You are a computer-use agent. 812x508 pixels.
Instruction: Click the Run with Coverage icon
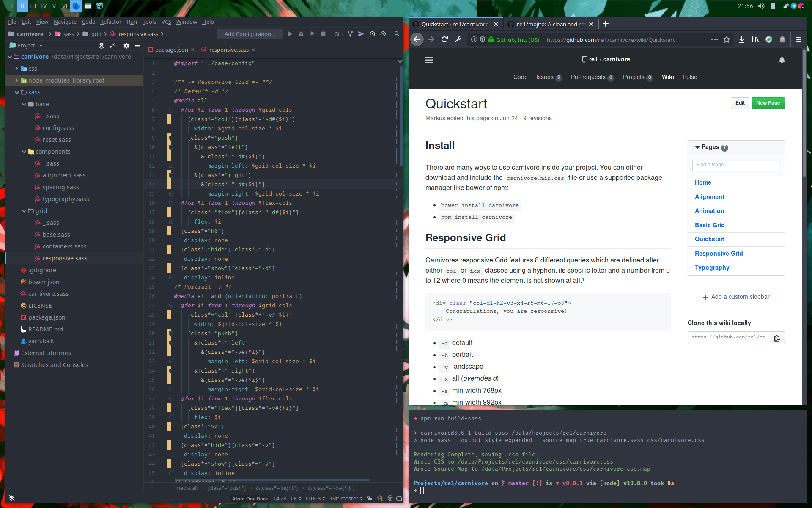point(312,34)
